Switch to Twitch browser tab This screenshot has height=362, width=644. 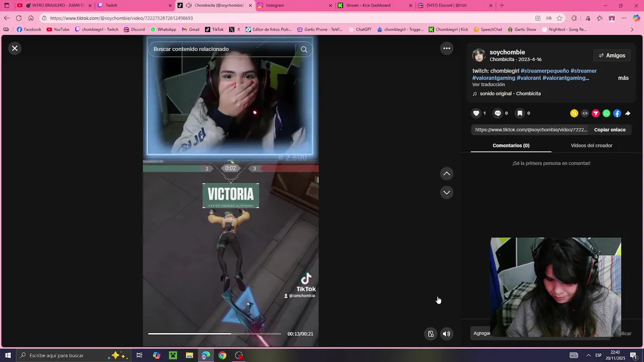(x=134, y=6)
